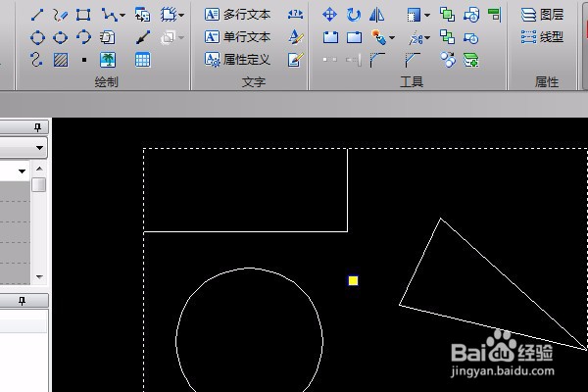588x392 pixels.
Task: Click the 属性定义 attribute definition button
Action: pyautogui.click(x=237, y=59)
